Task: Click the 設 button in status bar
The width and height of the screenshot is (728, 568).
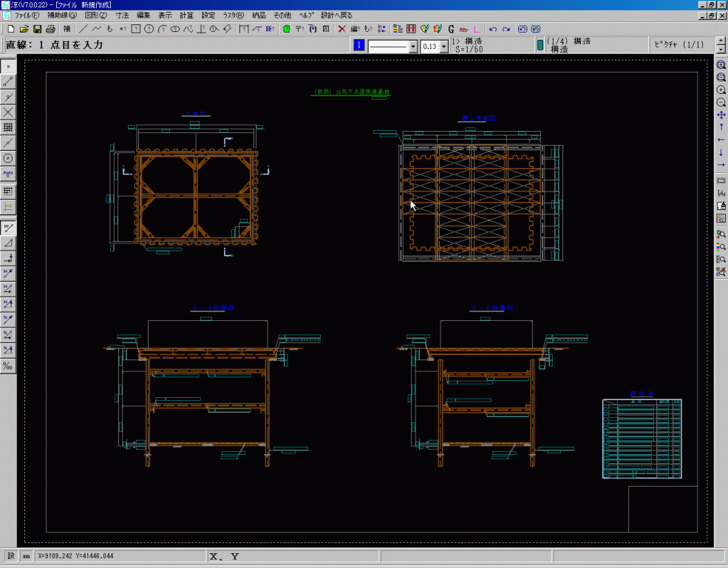Action: click(x=10, y=555)
